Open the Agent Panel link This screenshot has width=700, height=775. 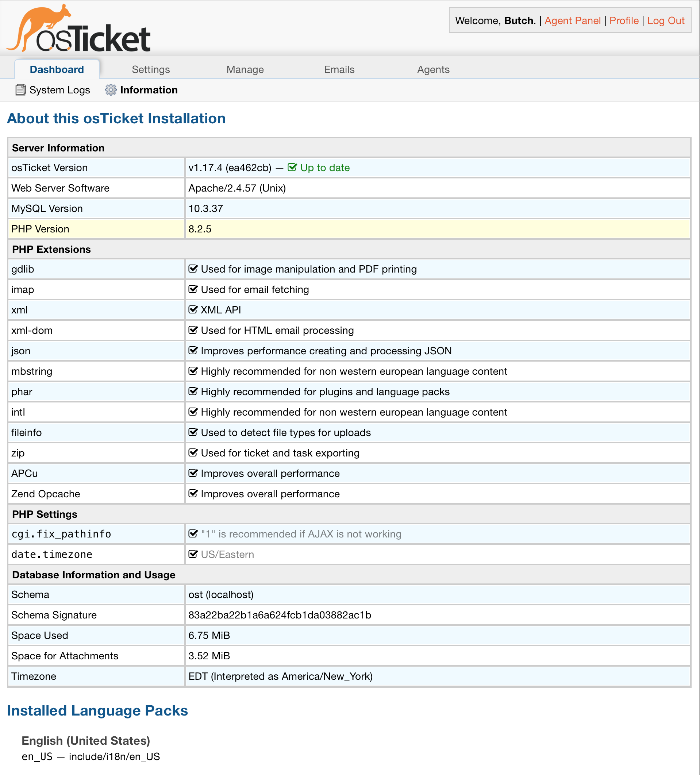pyautogui.click(x=572, y=21)
